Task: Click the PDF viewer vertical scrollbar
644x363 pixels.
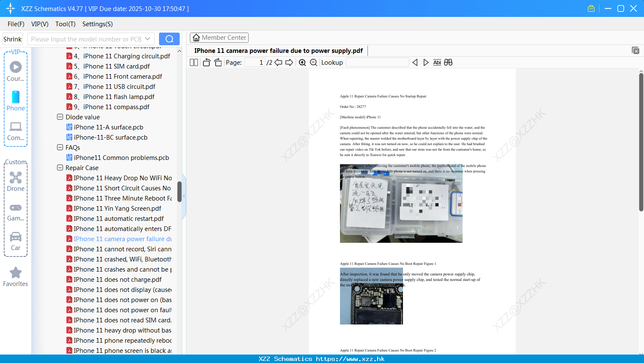Action: (641, 142)
